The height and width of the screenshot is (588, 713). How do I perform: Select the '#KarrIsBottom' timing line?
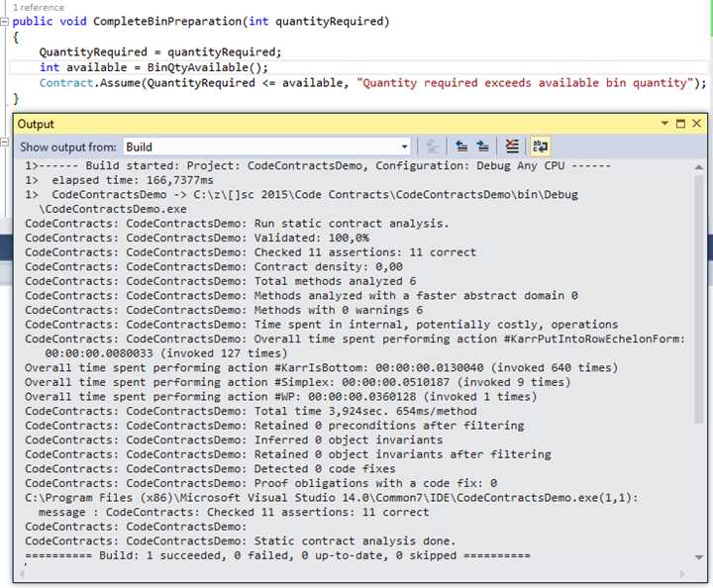click(x=322, y=367)
